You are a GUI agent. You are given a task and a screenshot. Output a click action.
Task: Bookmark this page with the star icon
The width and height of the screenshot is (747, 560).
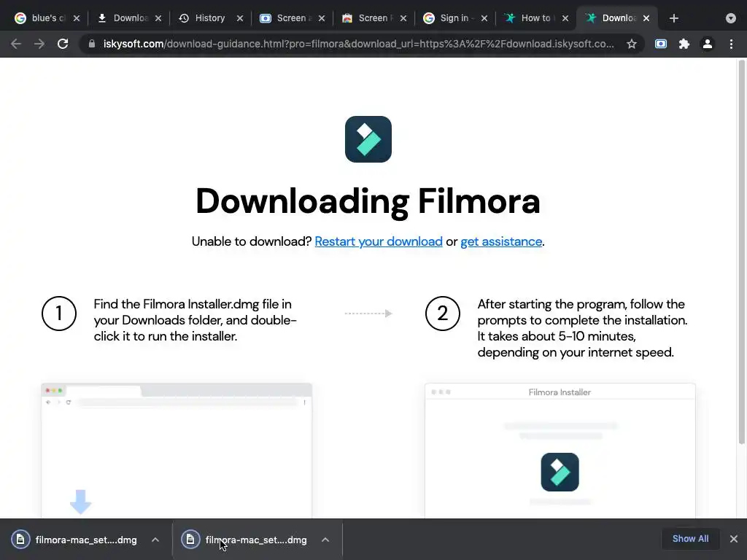[x=632, y=44]
